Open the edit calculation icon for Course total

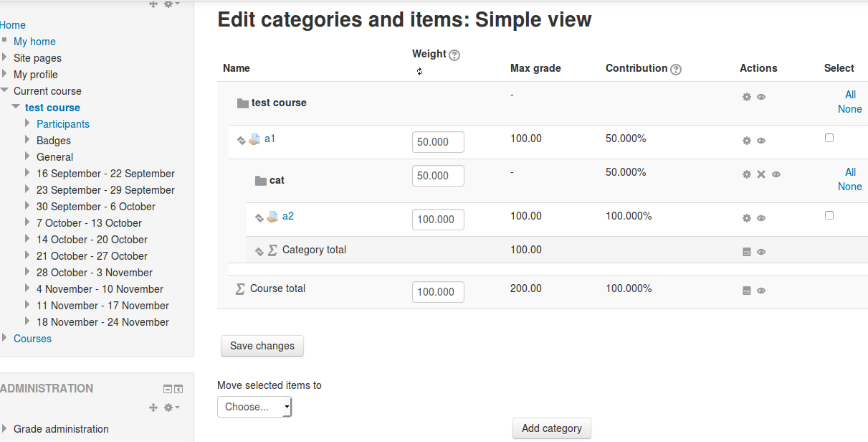click(x=746, y=291)
